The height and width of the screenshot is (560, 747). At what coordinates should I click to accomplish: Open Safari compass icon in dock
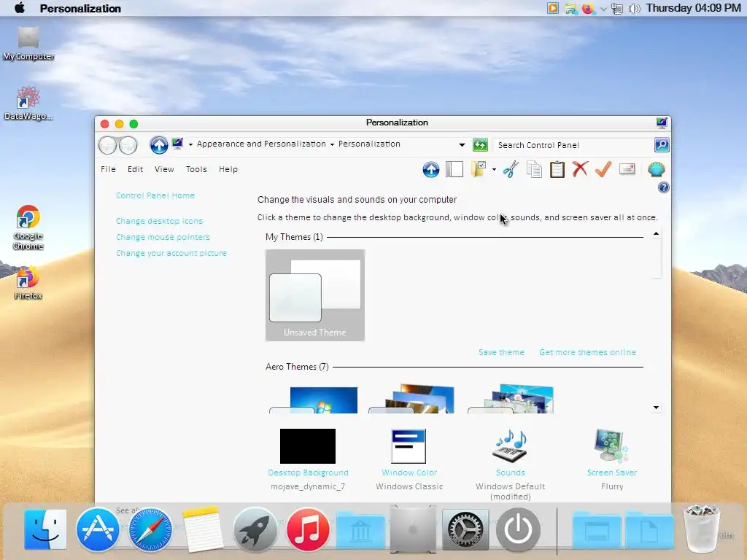coord(150,529)
